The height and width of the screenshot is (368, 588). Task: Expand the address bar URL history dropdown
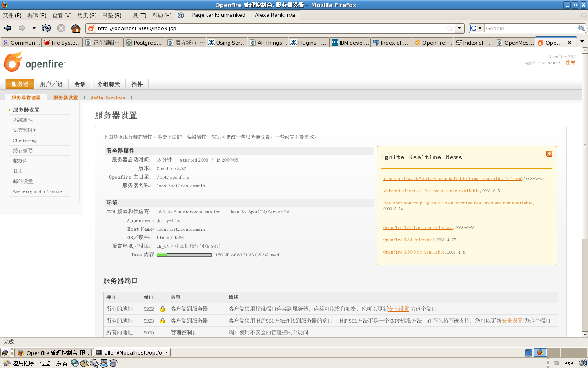coord(459,28)
